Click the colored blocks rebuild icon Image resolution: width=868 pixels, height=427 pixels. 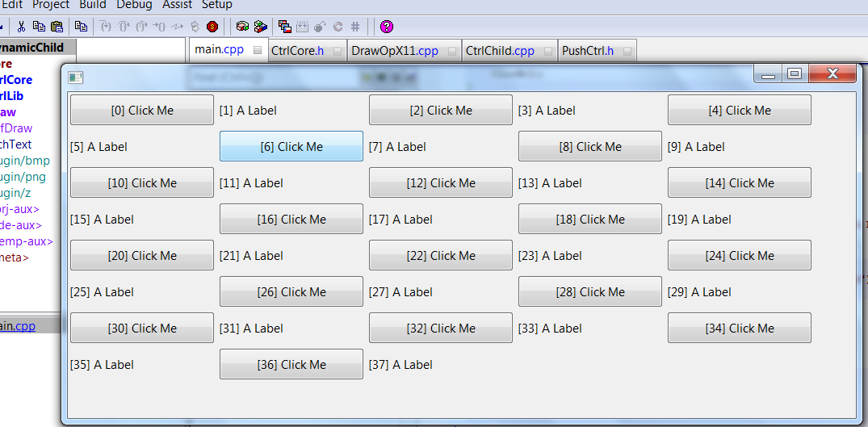point(260,27)
